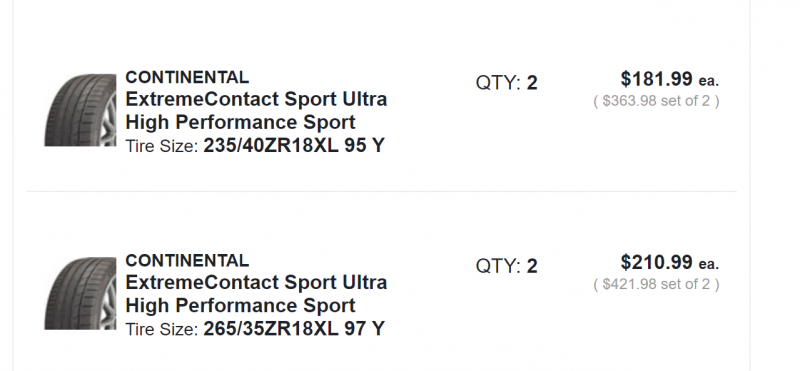Select the 235/40ZR18XL 95 Y size text

pos(294,145)
